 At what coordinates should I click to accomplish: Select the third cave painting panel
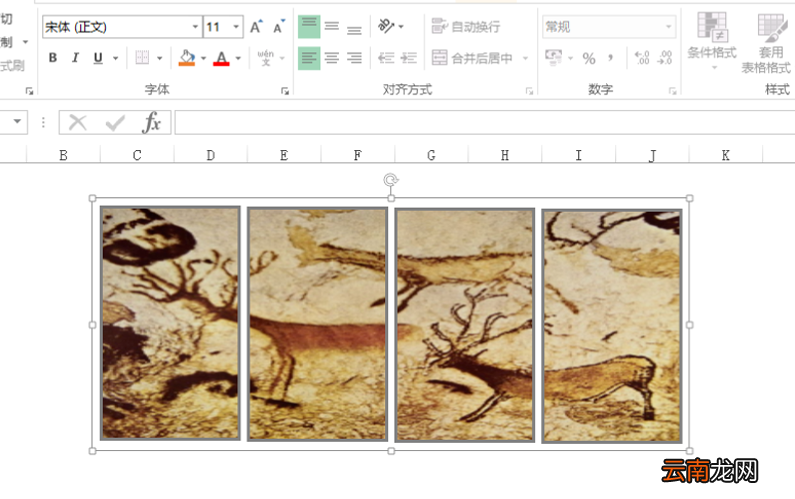[465, 325]
